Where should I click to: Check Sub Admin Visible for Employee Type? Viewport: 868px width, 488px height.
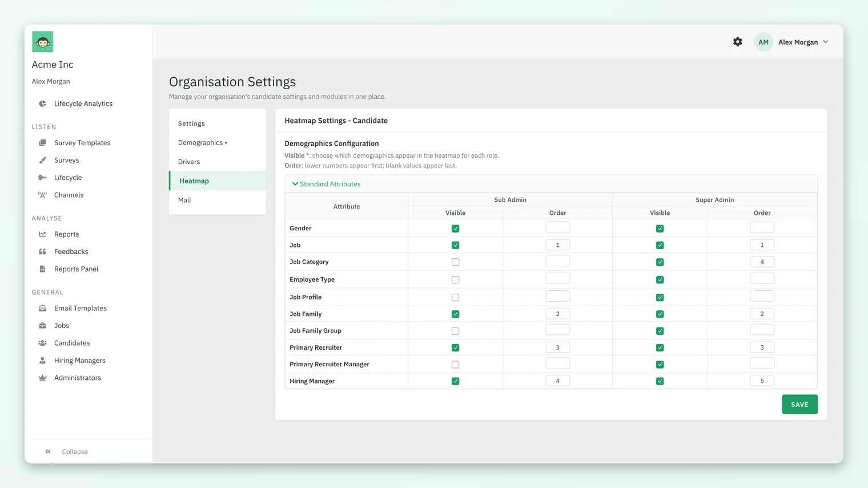[455, 280]
